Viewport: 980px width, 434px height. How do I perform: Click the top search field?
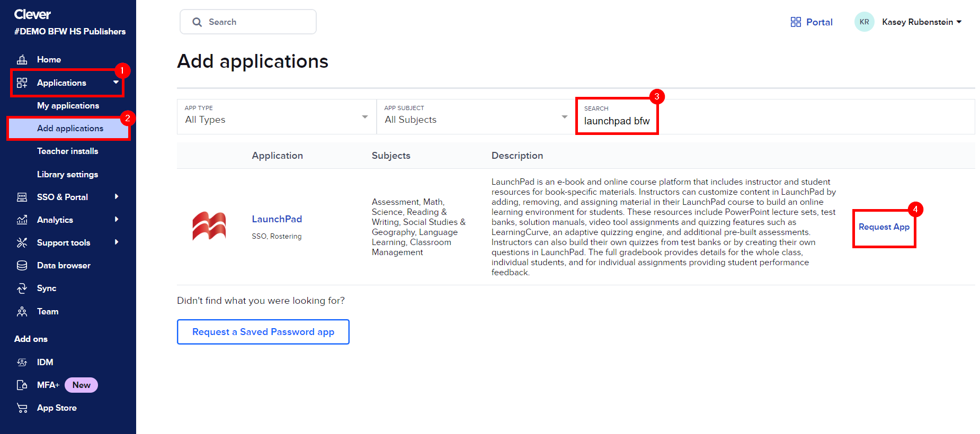click(x=248, y=22)
